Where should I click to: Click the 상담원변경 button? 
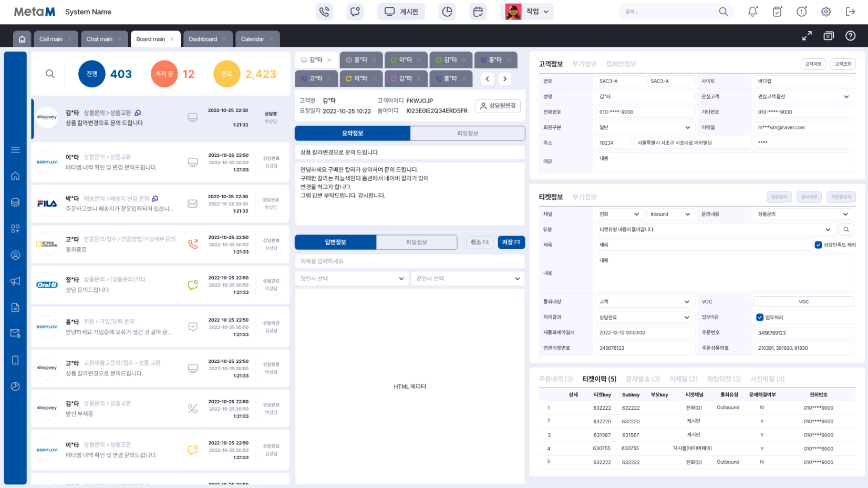coord(498,106)
